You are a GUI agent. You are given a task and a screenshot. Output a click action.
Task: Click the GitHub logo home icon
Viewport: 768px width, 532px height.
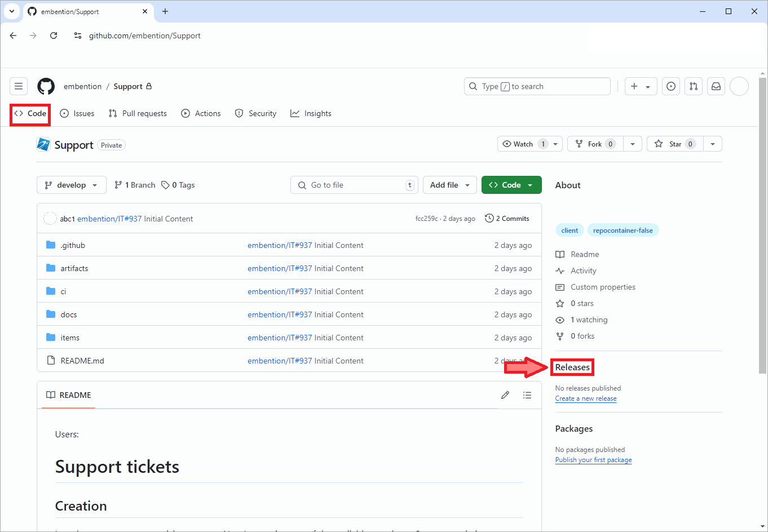[x=46, y=86]
